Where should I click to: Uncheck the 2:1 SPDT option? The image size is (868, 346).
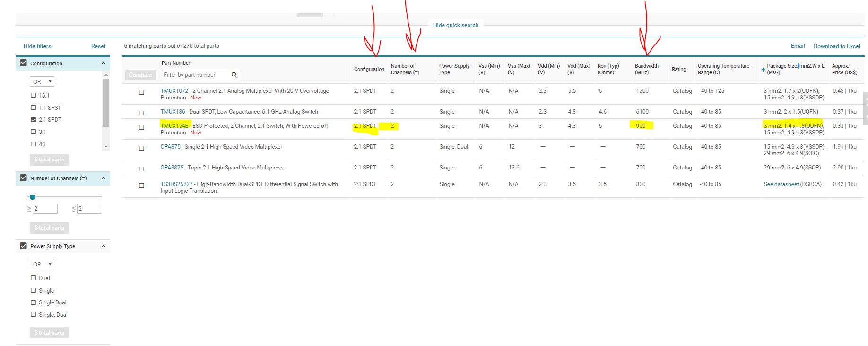click(x=34, y=120)
